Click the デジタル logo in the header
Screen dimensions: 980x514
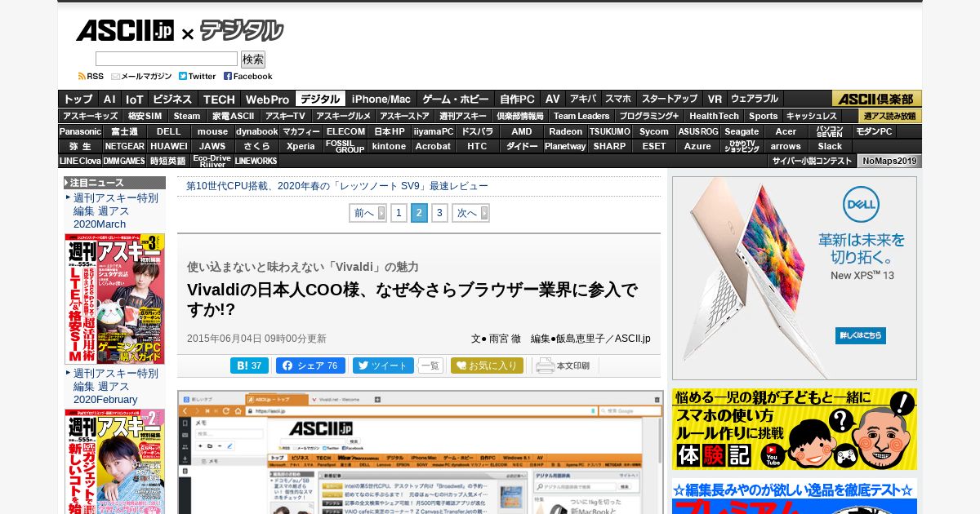click(x=242, y=31)
